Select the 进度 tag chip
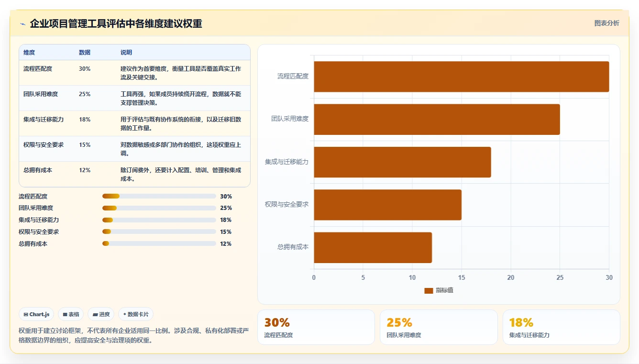 (x=101, y=314)
